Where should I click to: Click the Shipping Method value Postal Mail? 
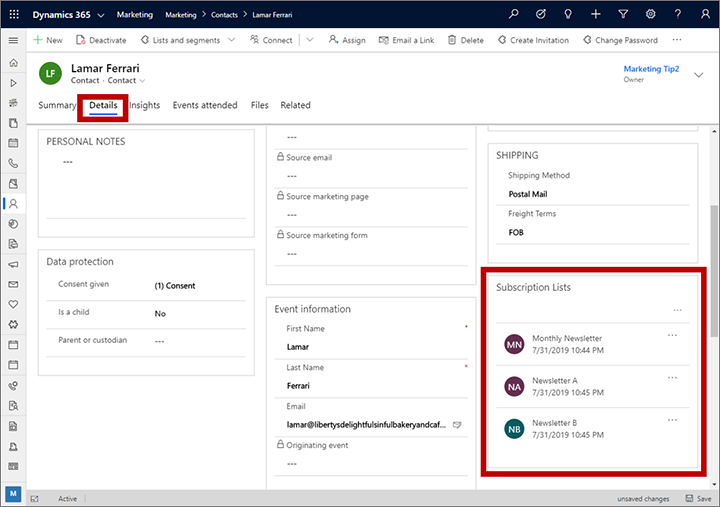(x=528, y=194)
